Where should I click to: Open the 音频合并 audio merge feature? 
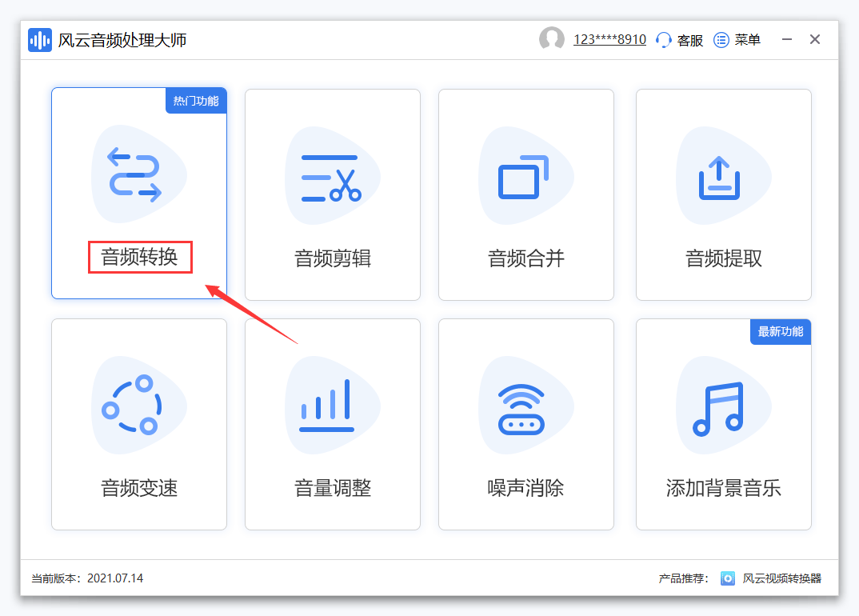click(x=525, y=192)
